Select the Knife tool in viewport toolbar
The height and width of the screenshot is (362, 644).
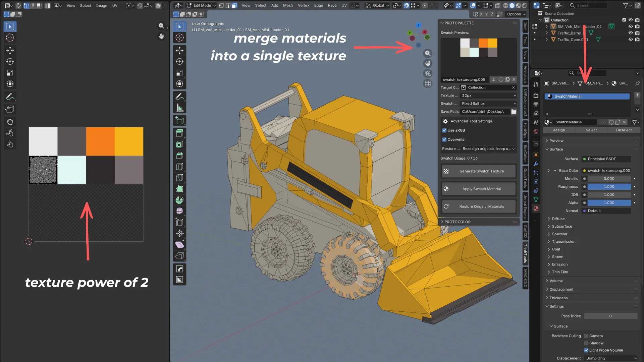179,178
